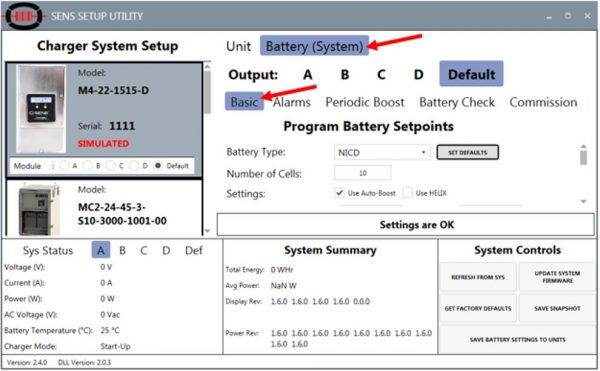Toggle the Use Auto-Boost checkbox

[339, 193]
